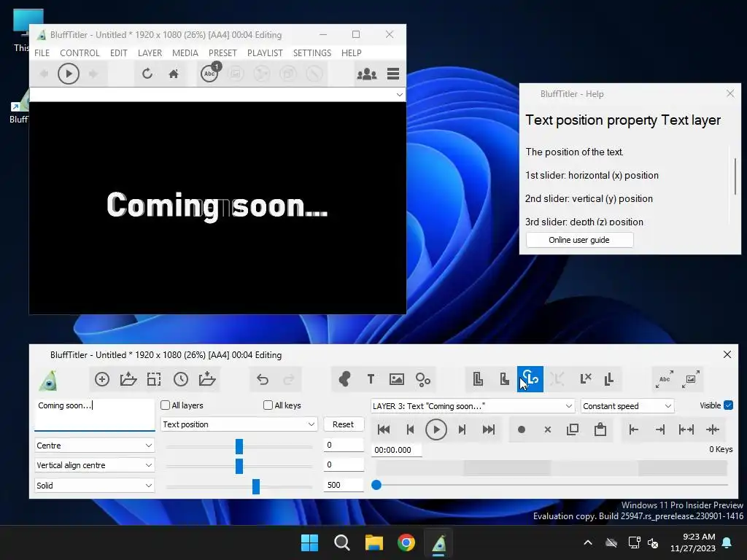Click the third depth slider handle

pos(256,486)
